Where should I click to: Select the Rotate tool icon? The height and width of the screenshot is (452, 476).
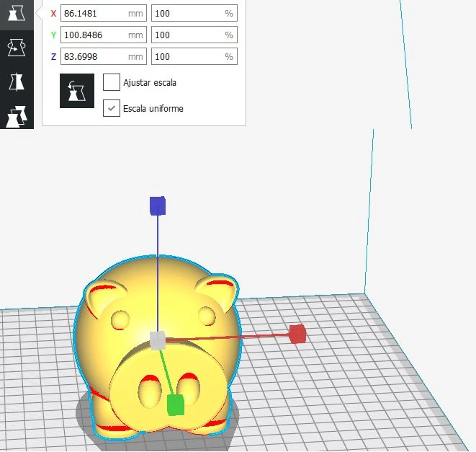[x=17, y=48]
